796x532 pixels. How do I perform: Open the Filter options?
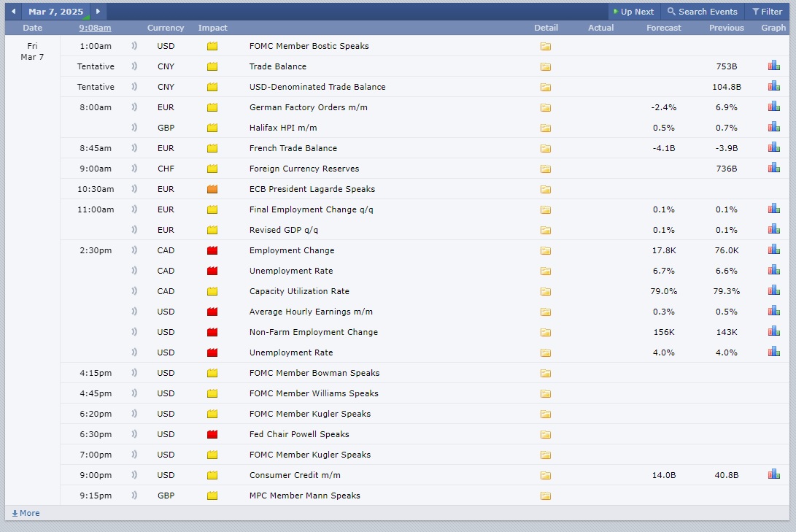(767, 11)
